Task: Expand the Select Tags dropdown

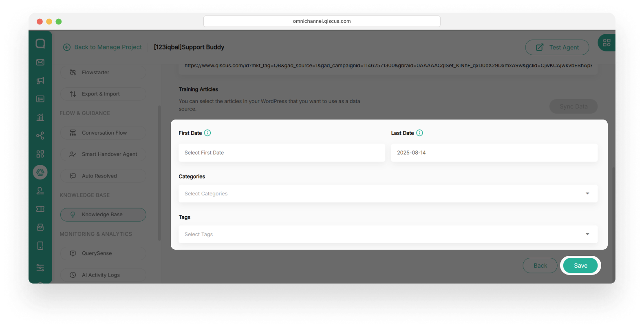Action: click(x=388, y=235)
